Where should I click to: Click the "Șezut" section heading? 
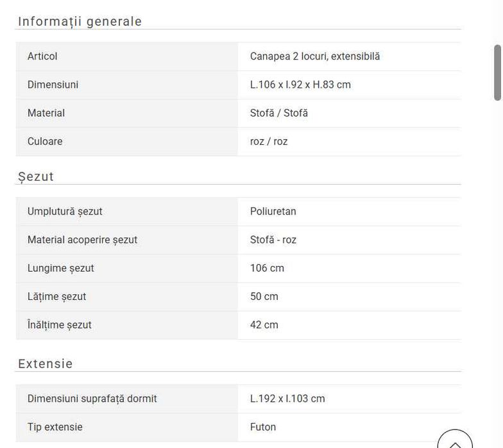click(36, 177)
